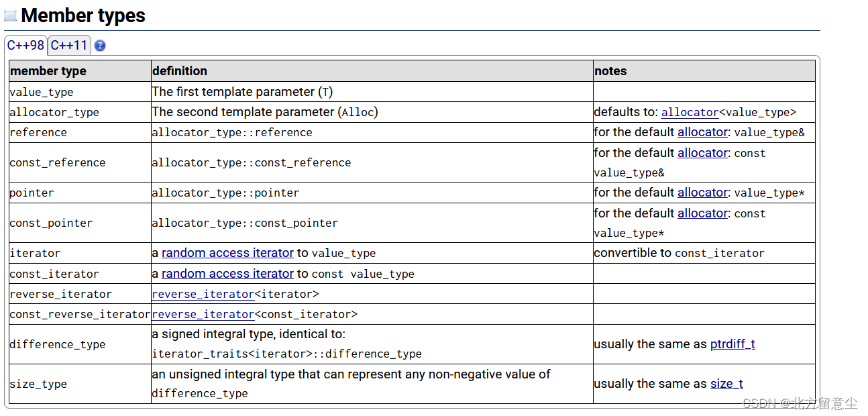Open allocator link in reference row
Viewport: 868px width, 416px height.
702,132
